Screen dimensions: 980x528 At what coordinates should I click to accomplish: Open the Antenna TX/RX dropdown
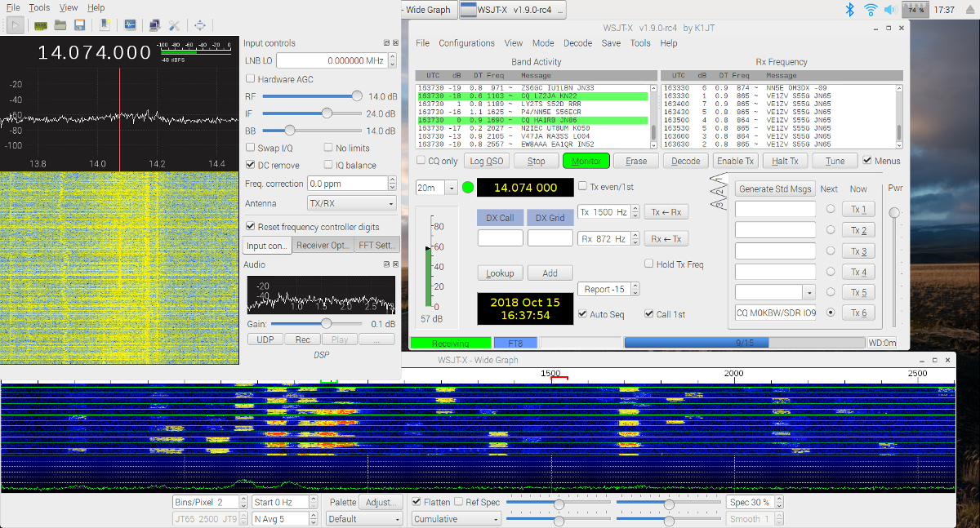click(x=352, y=203)
